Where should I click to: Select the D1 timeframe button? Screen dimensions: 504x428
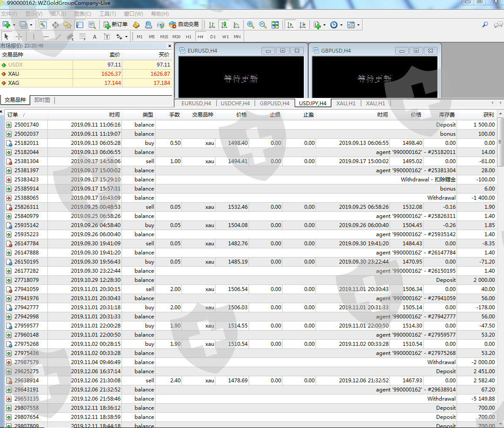pyautogui.click(x=213, y=37)
